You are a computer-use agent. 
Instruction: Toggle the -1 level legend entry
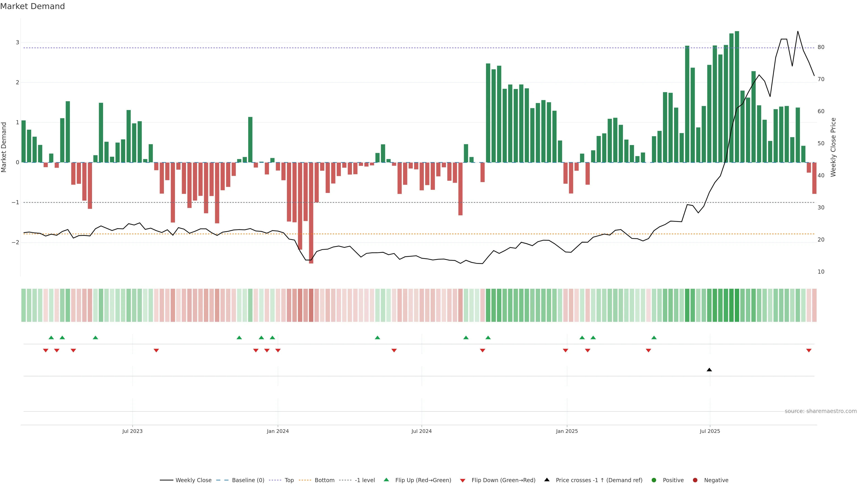point(365,480)
